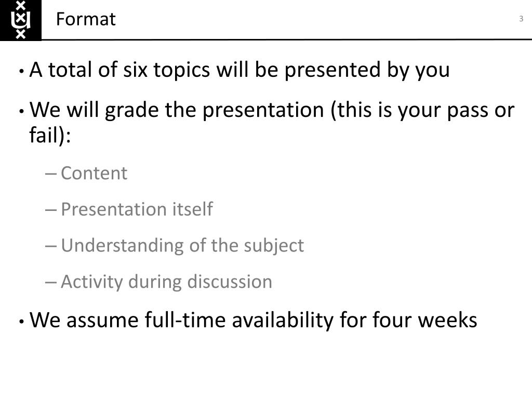Click the university logo in the corner
The width and height of the screenshot is (532, 399).
coord(21,20)
